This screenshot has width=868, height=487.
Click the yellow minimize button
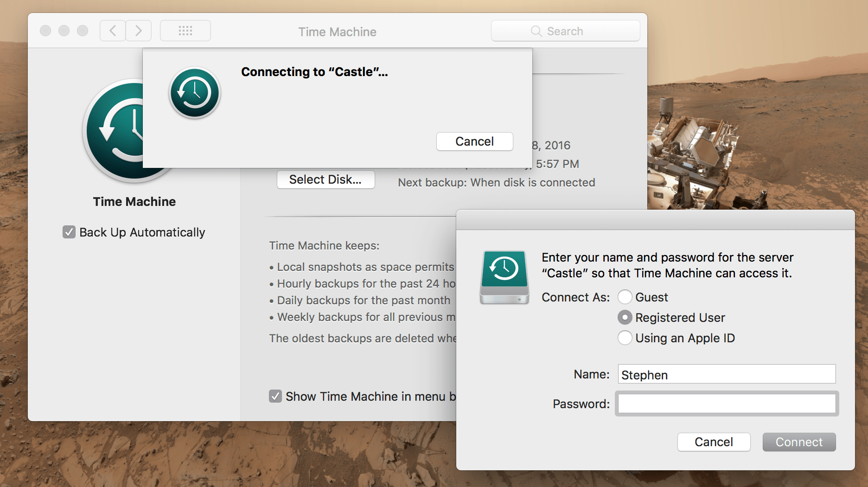pyautogui.click(x=64, y=31)
